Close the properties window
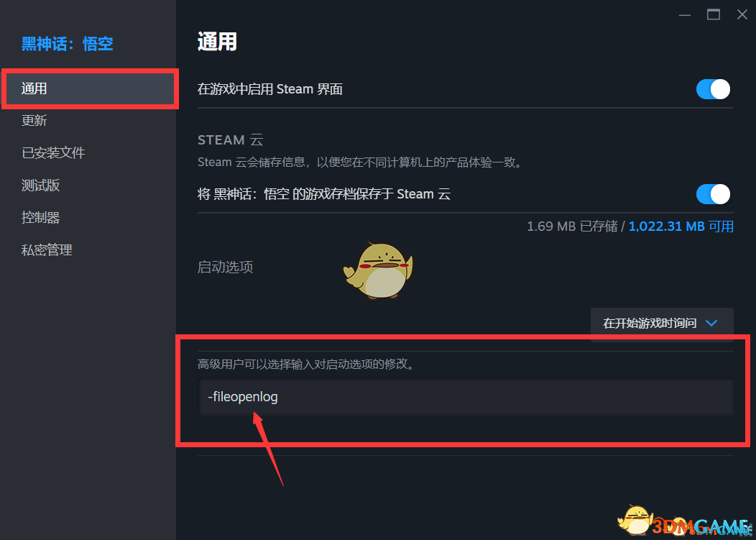This screenshot has width=756, height=540. tap(742, 15)
